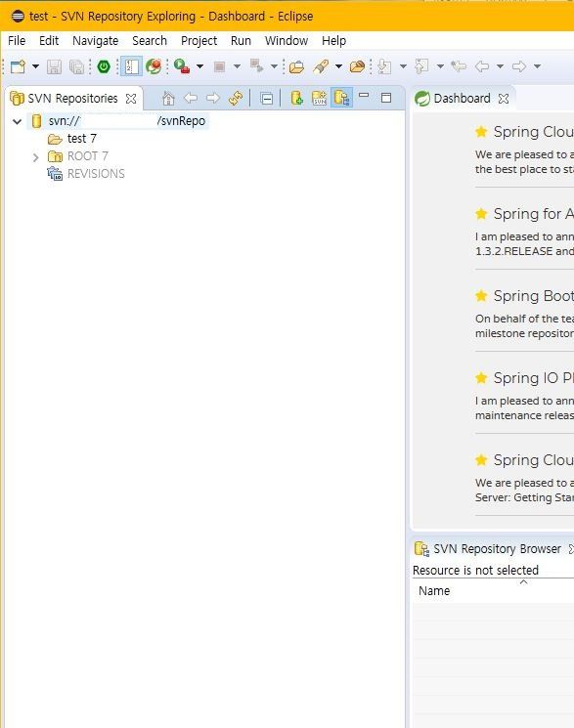Open dropdown beside the disconnect debug icon
Viewport: 574px width, 728px height.
click(274, 66)
